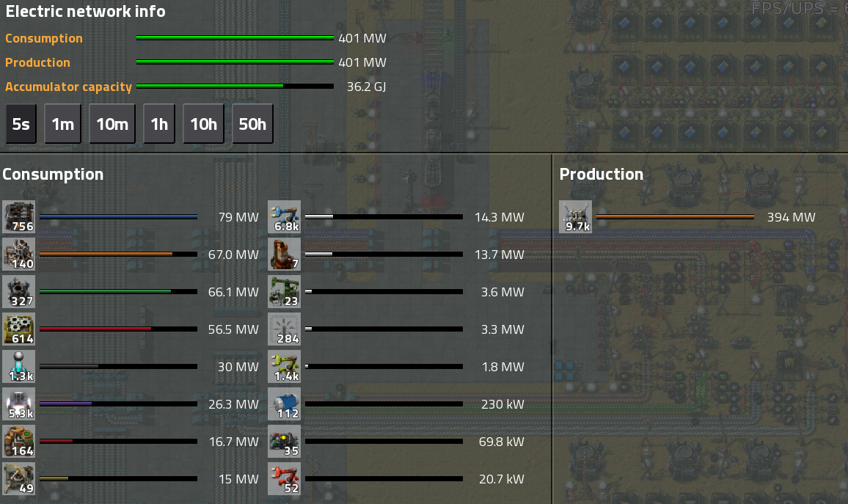
Task: Select the lamp icon with count 284
Action: (285, 329)
